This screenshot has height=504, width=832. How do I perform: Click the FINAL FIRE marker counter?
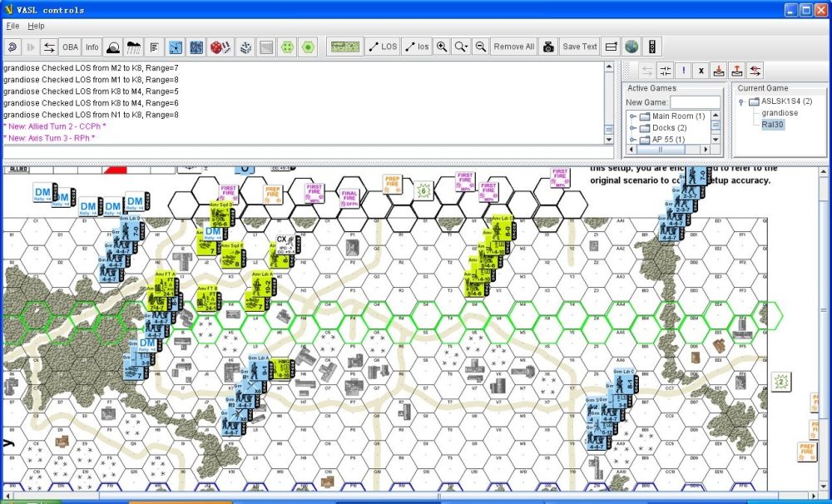pos(349,197)
